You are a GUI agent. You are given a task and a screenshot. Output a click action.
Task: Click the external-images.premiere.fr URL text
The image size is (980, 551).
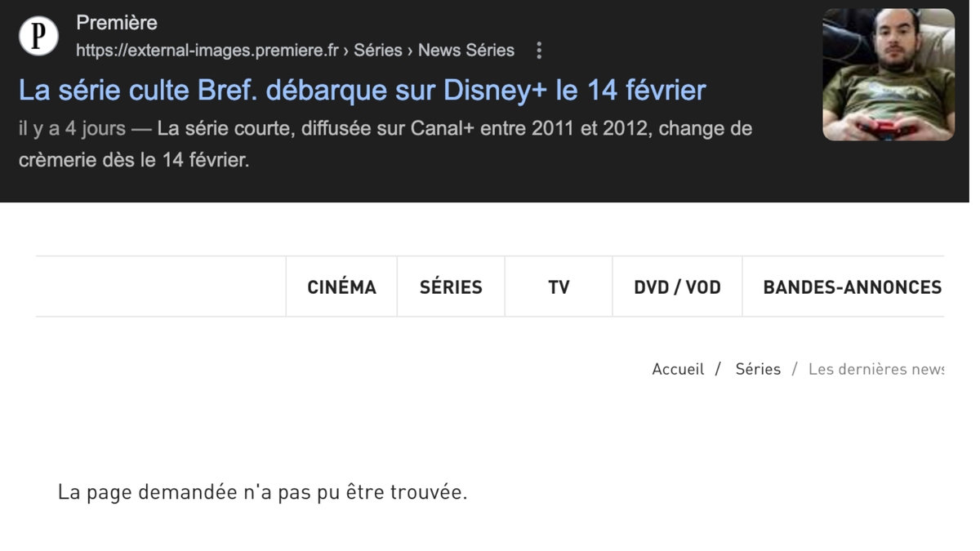point(207,51)
